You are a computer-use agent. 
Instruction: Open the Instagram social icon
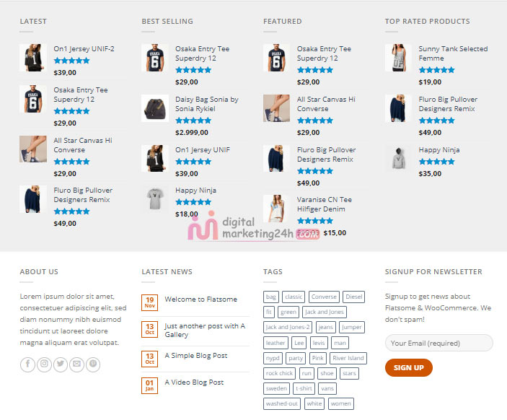point(44,364)
